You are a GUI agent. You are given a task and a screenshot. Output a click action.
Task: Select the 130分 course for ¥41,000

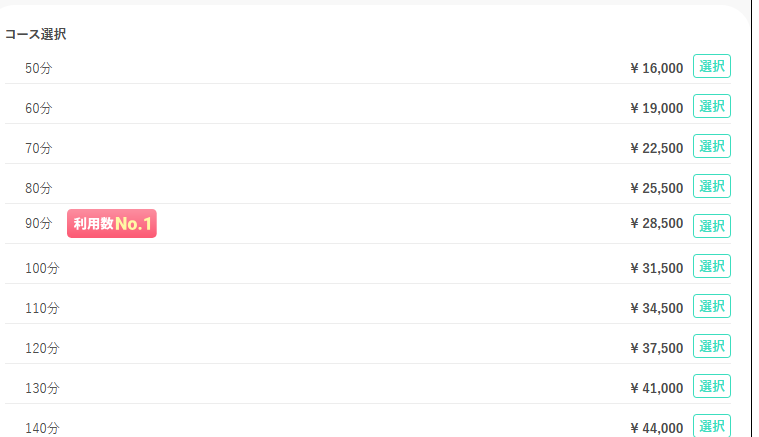pyautogui.click(x=711, y=387)
